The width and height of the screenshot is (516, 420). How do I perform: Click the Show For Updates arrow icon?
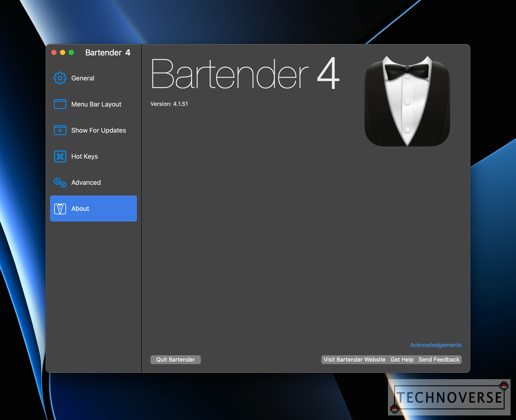60,130
